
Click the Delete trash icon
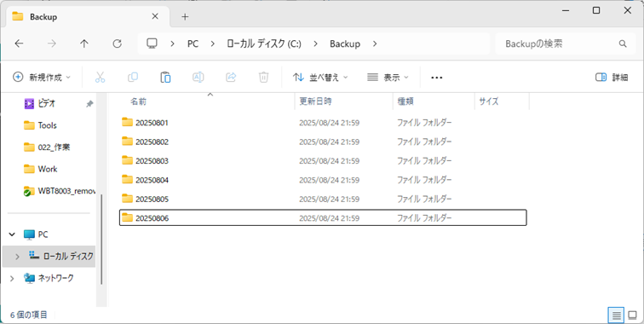[x=263, y=78]
